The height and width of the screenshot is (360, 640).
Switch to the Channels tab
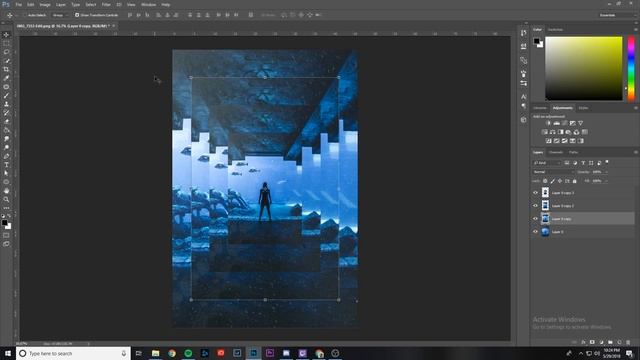(x=556, y=152)
